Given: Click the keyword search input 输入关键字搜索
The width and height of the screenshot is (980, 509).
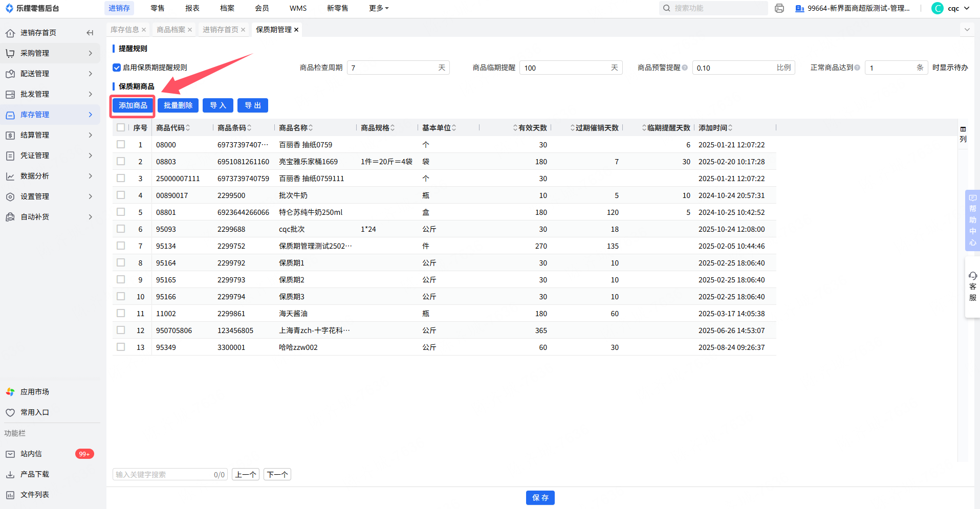Looking at the screenshot, I should [x=170, y=474].
